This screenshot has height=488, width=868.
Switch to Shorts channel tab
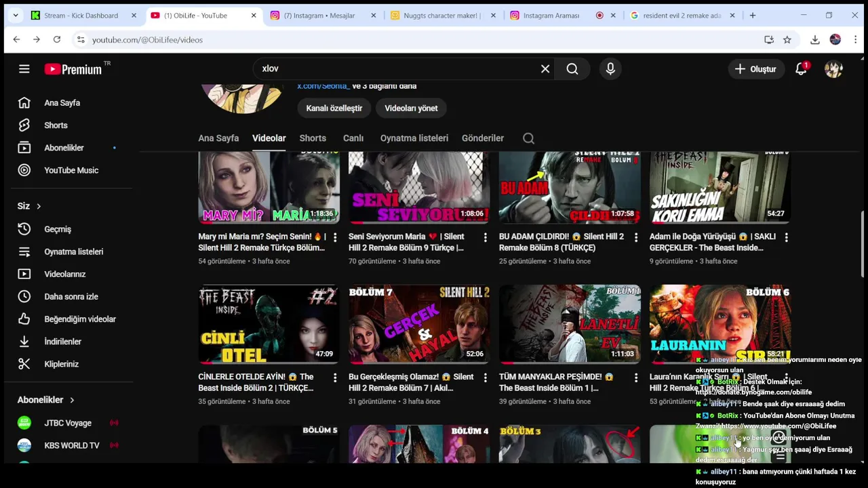[313, 138]
